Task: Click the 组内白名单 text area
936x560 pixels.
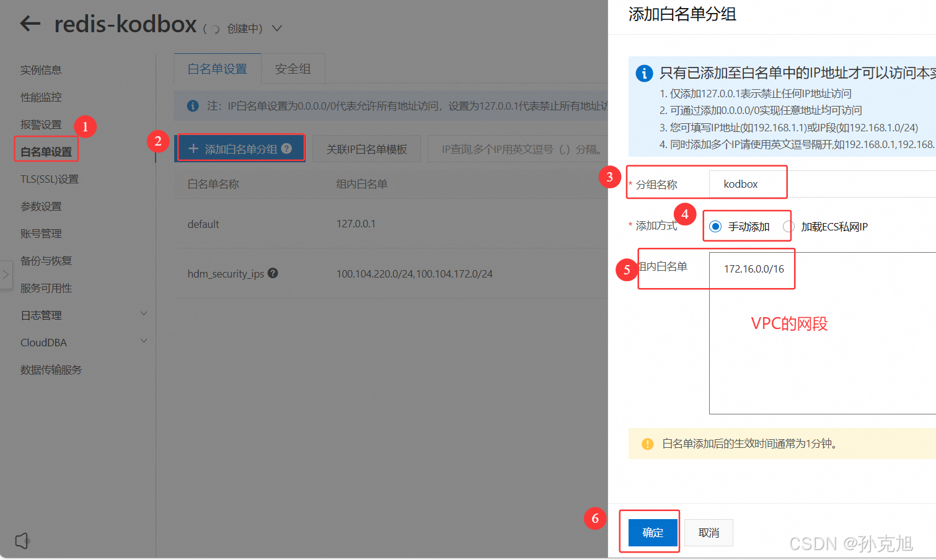Action: 823,333
